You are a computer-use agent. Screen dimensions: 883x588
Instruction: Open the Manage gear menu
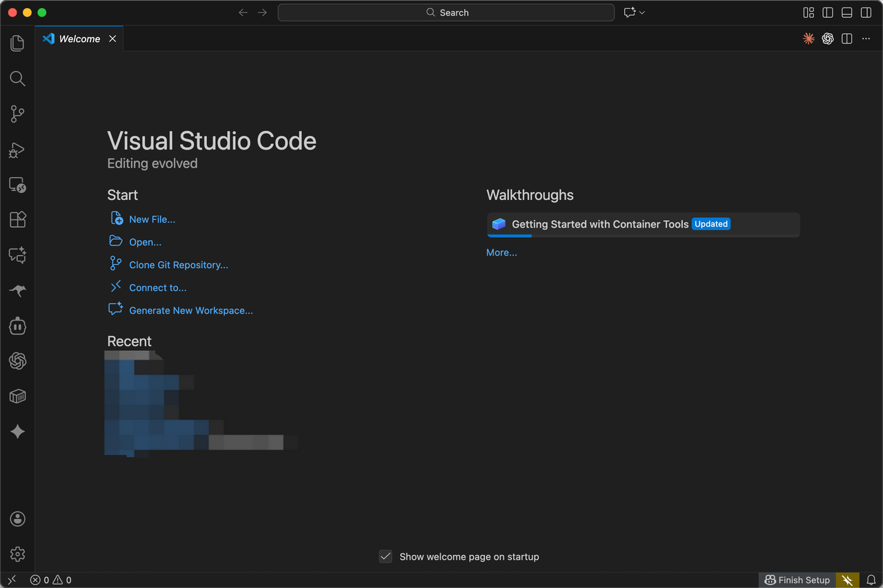click(17, 554)
